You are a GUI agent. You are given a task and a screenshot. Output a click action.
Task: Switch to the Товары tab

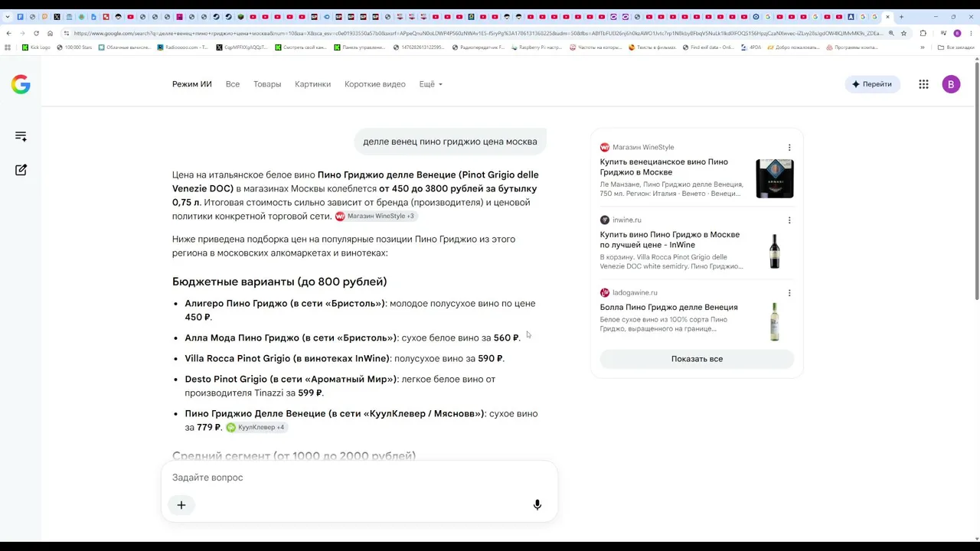(x=267, y=84)
